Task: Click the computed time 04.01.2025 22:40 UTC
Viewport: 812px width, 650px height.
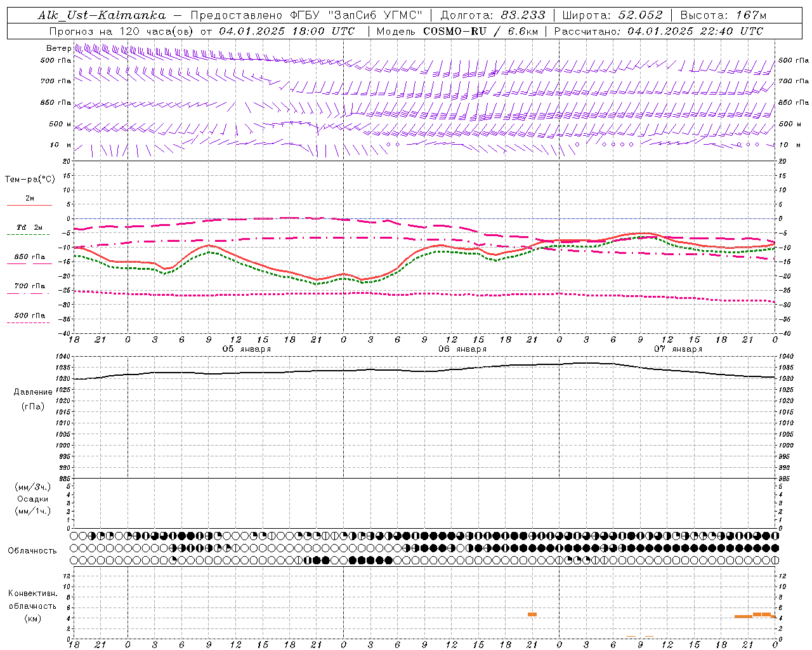Action: click(x=695, y=31)
